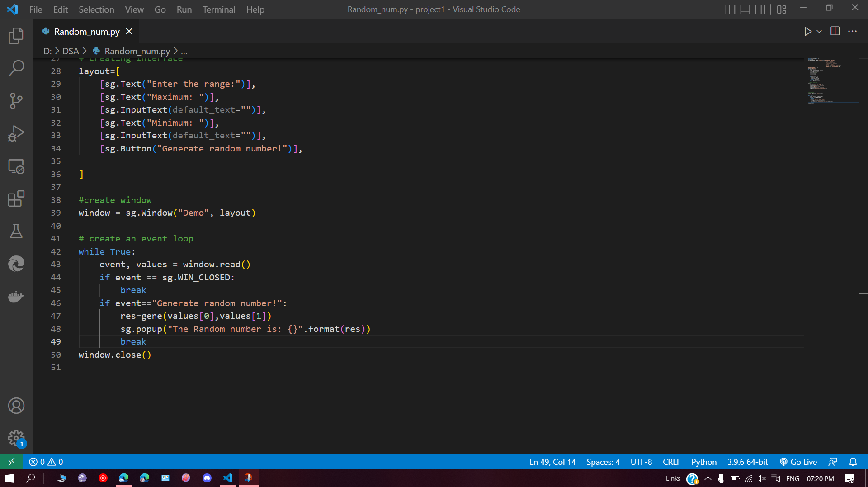Toggle the bottom panel layout button

point(745,9)
